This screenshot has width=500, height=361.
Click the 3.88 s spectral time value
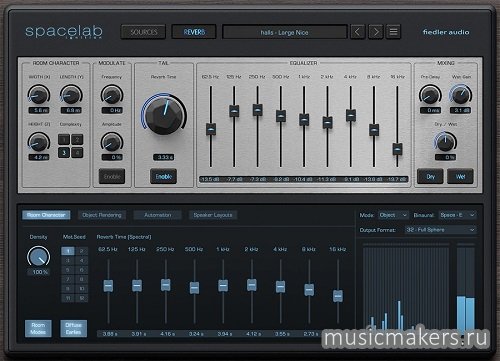(x=109, y=334)
